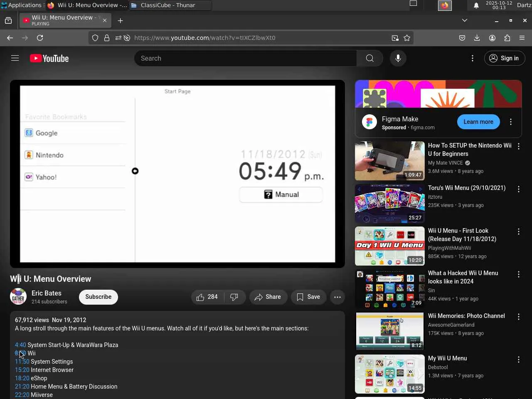532x399 pixels.
Task: Open Figma Make sponsored title
Action: coord(400,119)
